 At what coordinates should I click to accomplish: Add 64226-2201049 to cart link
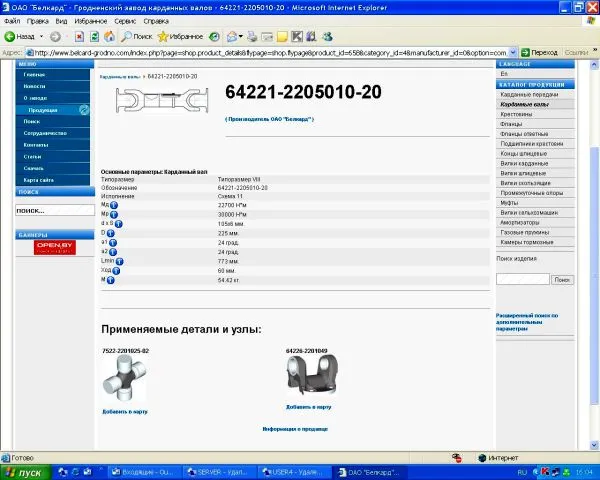pos(308,407)
